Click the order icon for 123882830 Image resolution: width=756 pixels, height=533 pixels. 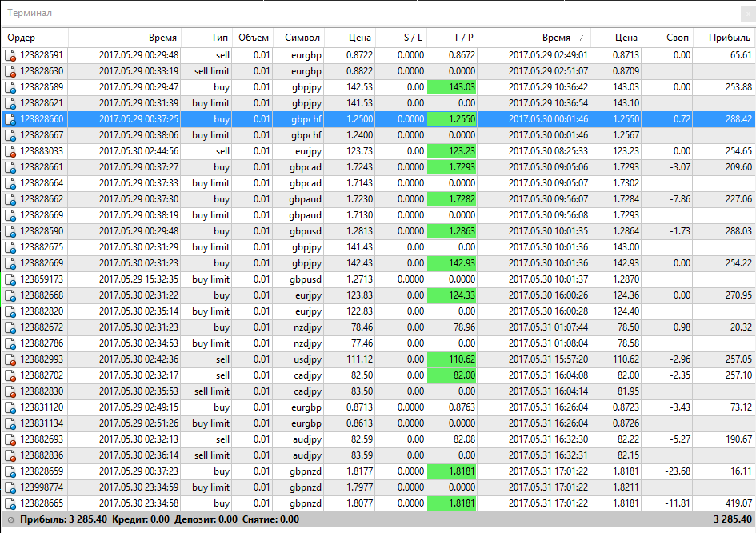pyautogui.click(x=10, y=391)
